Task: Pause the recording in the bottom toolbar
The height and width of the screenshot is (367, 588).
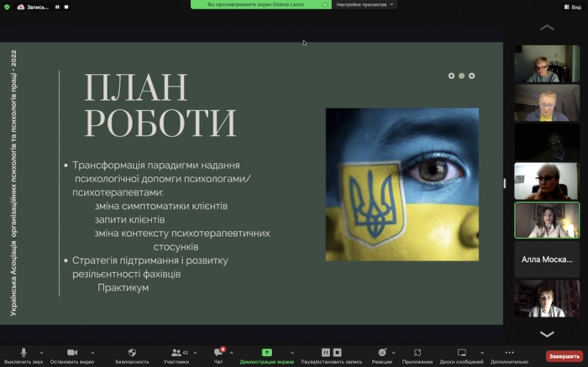Action: [326, 353]
